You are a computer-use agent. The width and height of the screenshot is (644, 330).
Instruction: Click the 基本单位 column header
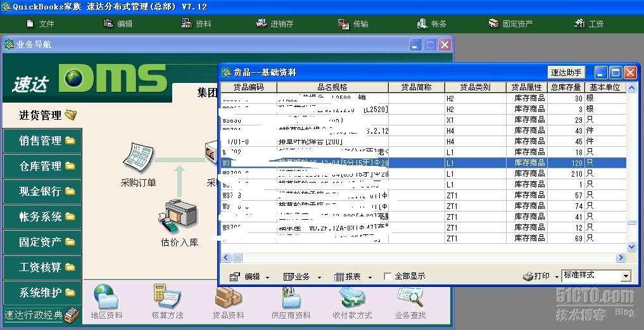click(605, 87)
